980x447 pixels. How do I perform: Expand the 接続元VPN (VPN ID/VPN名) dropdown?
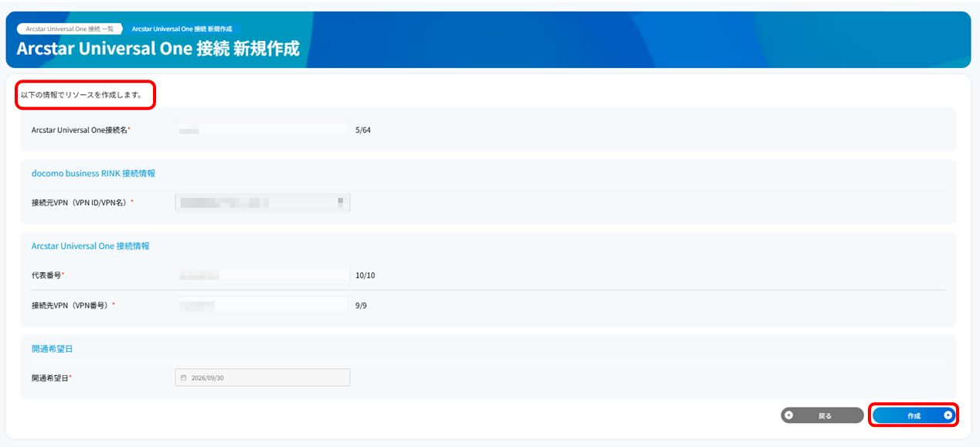pos(263,203)
